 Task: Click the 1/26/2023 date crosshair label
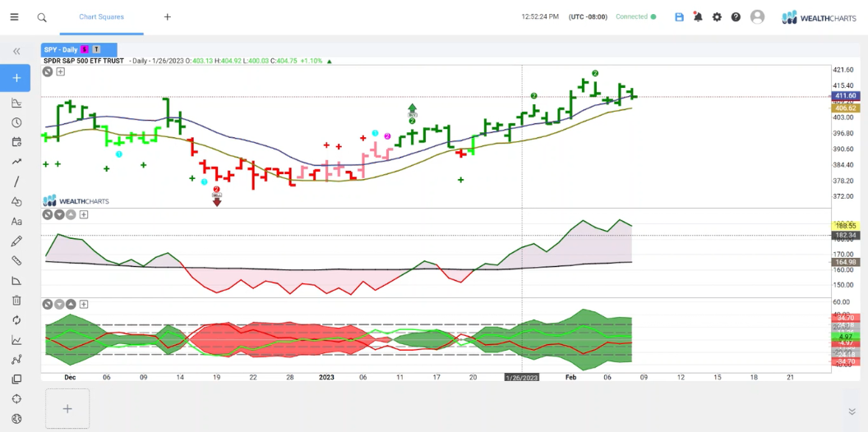point(521,377)
